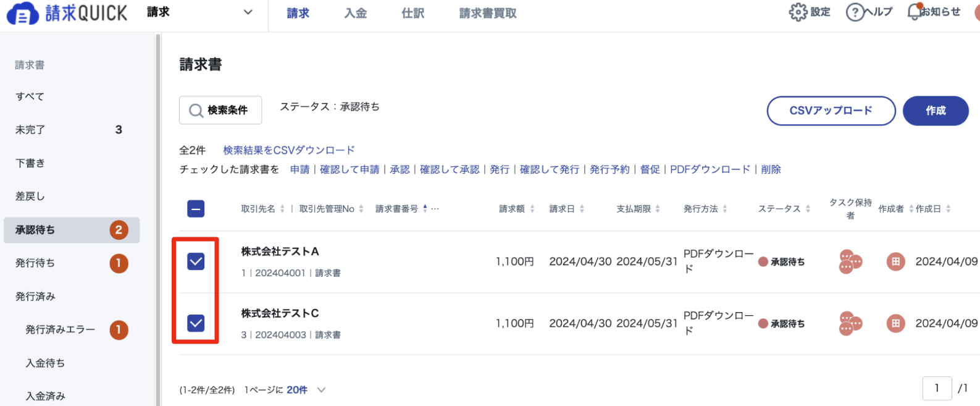Screen dimensions: 980x406
Task: Open 設定 gear icon
Action: (x=798, y=12)
